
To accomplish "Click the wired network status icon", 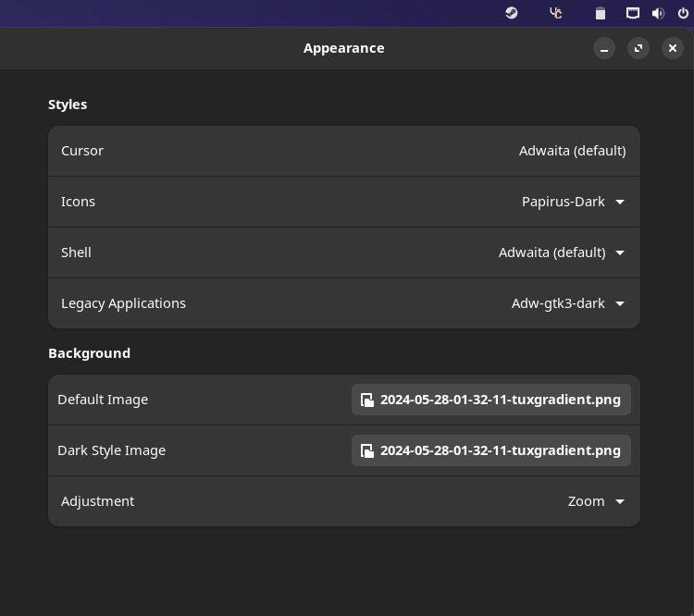I will pos(633,13).
